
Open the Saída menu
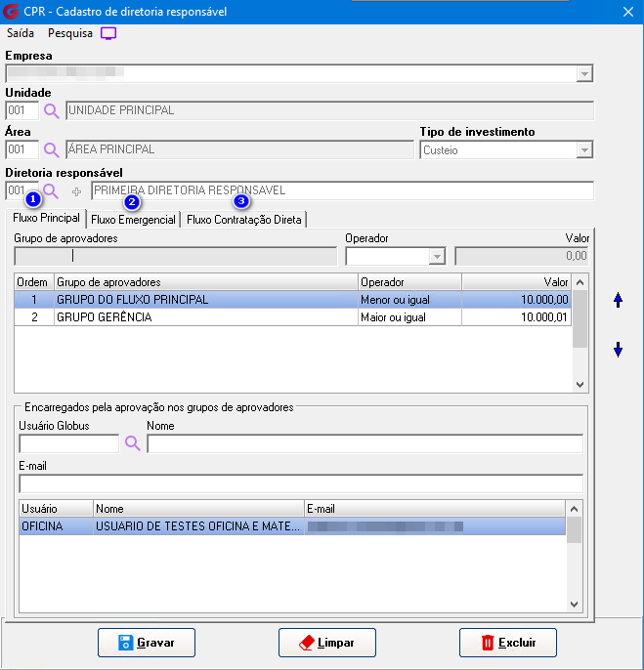21,33
